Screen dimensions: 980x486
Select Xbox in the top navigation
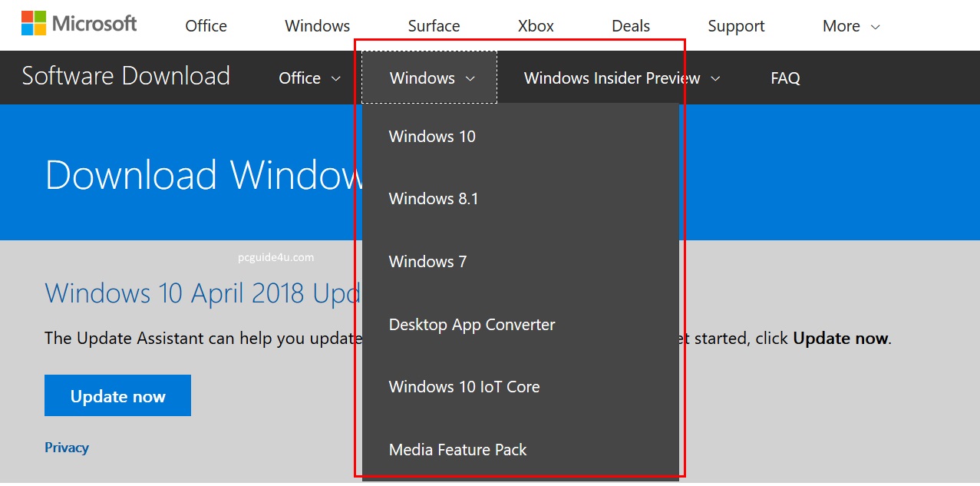point(536,26)
